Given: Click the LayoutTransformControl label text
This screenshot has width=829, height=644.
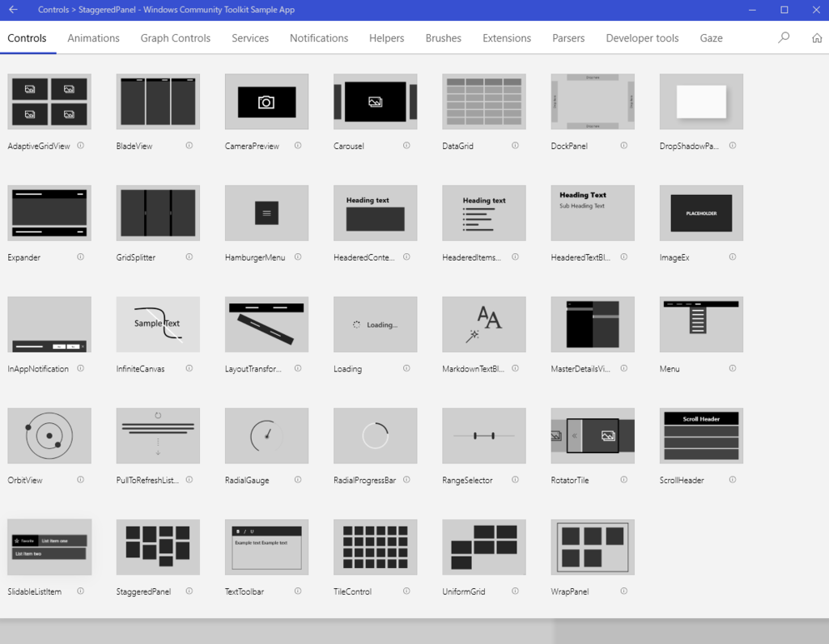Looking at the screenshot, I should coord(253,369).
